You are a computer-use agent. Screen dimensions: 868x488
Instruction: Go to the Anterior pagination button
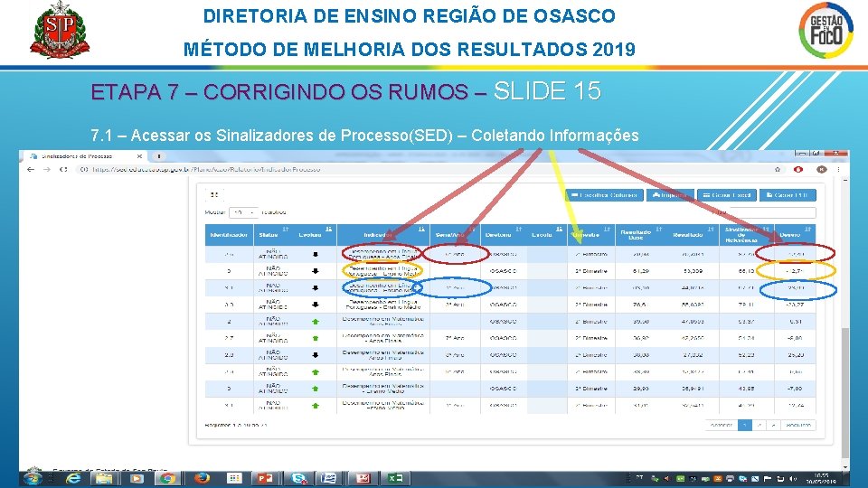722,425
